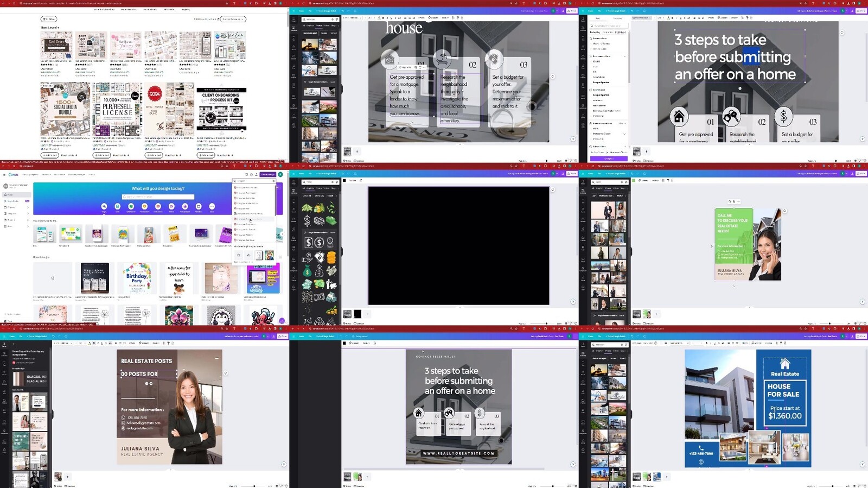Select the green money bag graphic
The image size is (868, 488).
point(307,270)
